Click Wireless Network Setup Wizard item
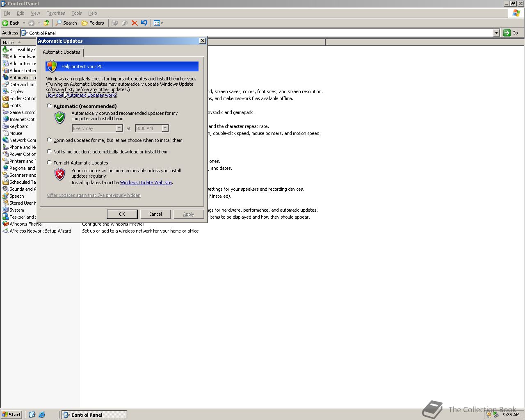The image size is (525, 420). tap(37, 231)
